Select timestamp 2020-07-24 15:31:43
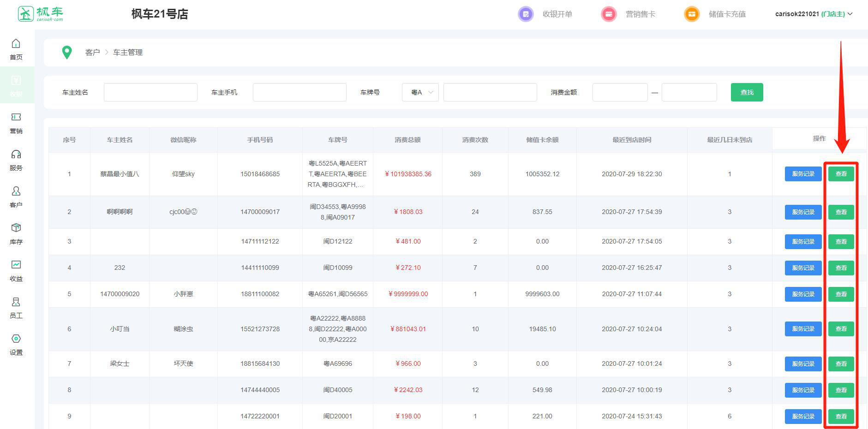Screen dimensions: 868x429 click(x=632, y=416)
